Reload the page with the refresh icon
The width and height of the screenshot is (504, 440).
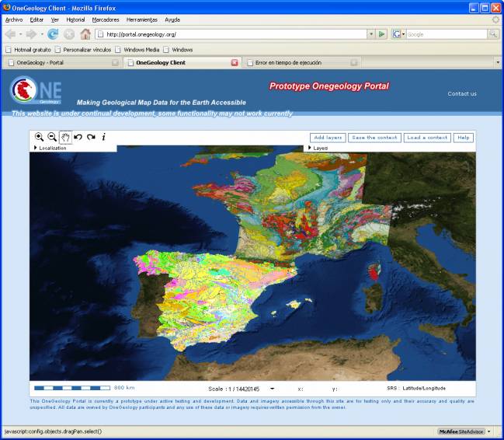pos(53,33)
